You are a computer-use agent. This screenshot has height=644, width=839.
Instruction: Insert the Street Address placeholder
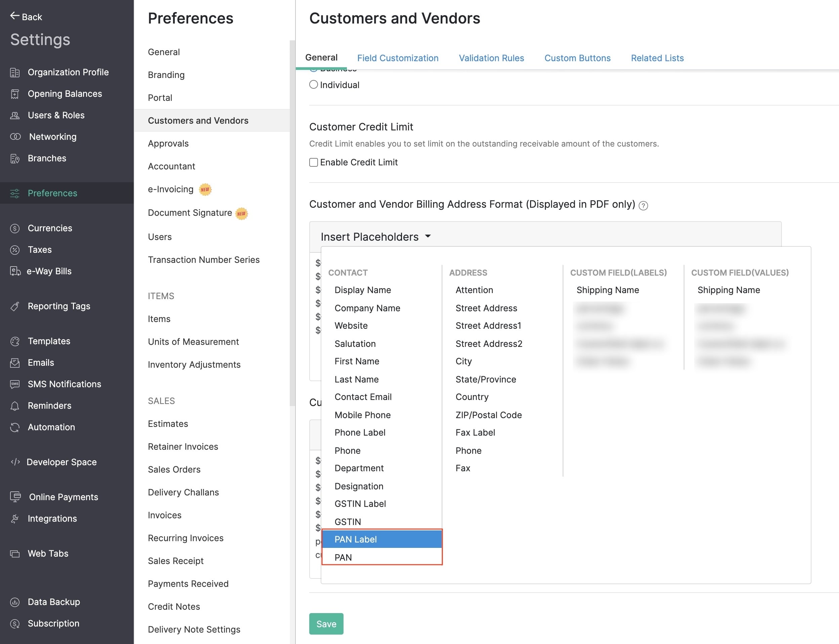(486, 308)
